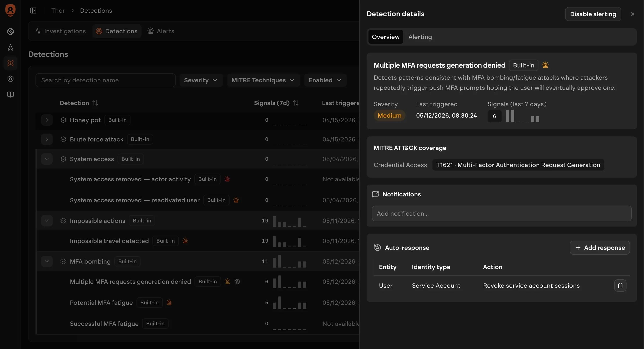Click the Medium severity badge
This screenshot has height=349, width=644.
tap(389, 115)
